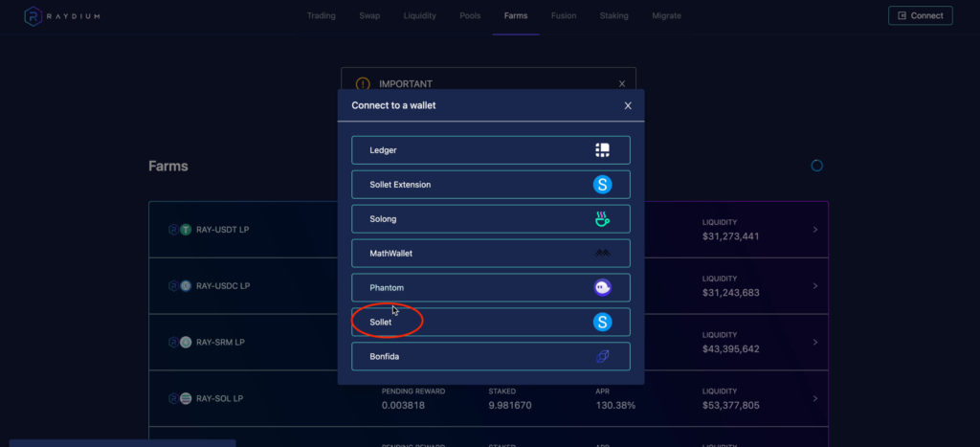Click the Ledger logo icon
Screen dimensions: 980x447
click(603, 150)
